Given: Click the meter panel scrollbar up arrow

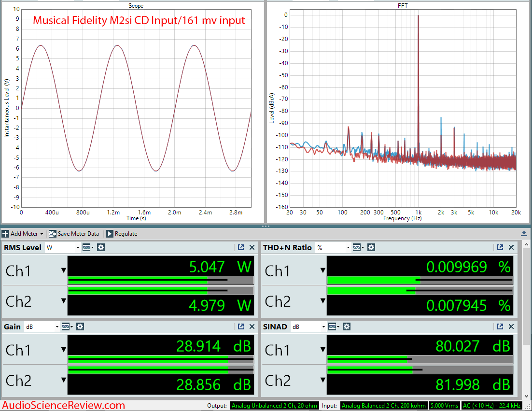Looking at the screenshot, I should click(x=527, y=244).
